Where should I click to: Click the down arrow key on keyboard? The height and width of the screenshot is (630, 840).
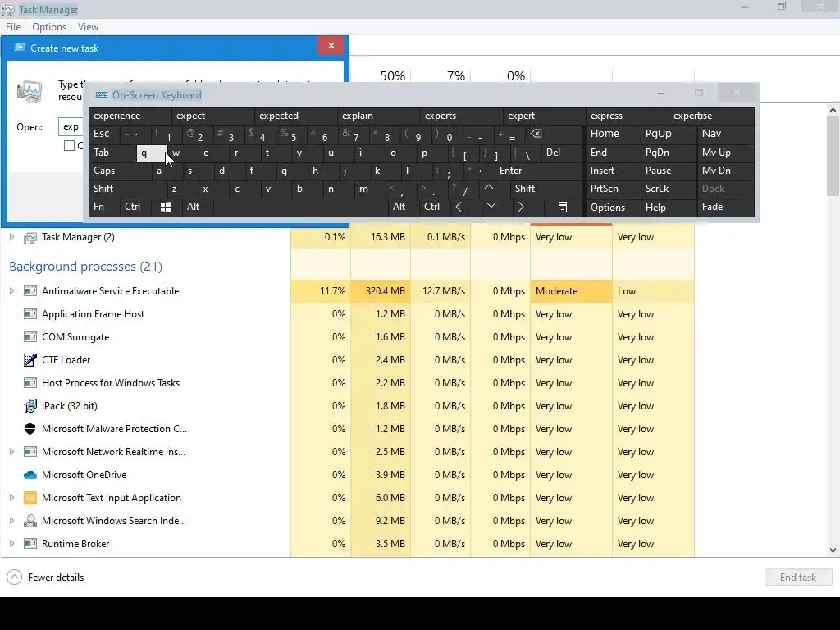pyautogui.click(x=491, y=206)
